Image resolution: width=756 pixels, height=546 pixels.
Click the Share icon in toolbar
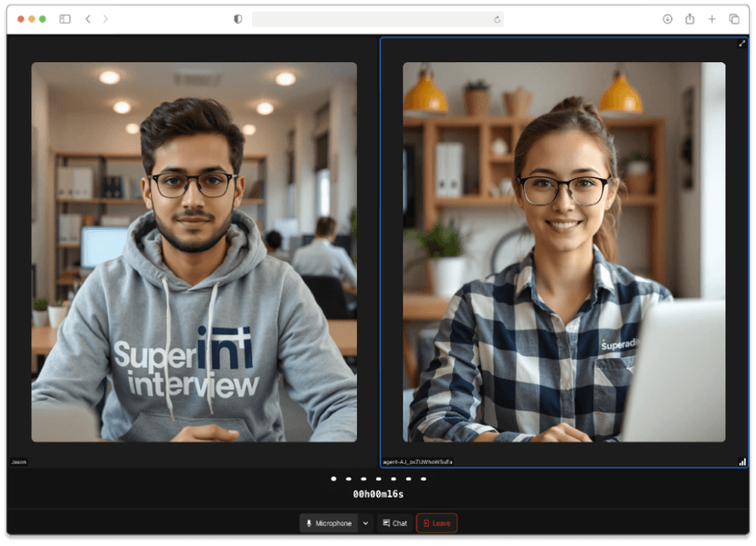click(689, 19)
